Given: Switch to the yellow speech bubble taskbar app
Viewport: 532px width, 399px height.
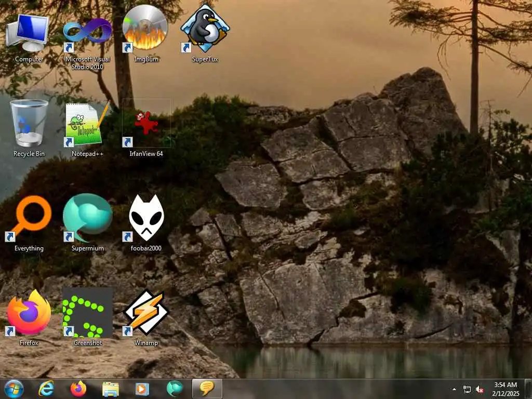Looking at the screenshot, I should (x=207, y=389).
